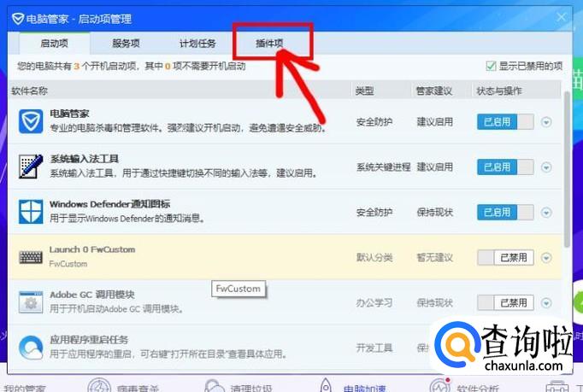Click the 清理垃圾 icon in bottom bar

215,386
